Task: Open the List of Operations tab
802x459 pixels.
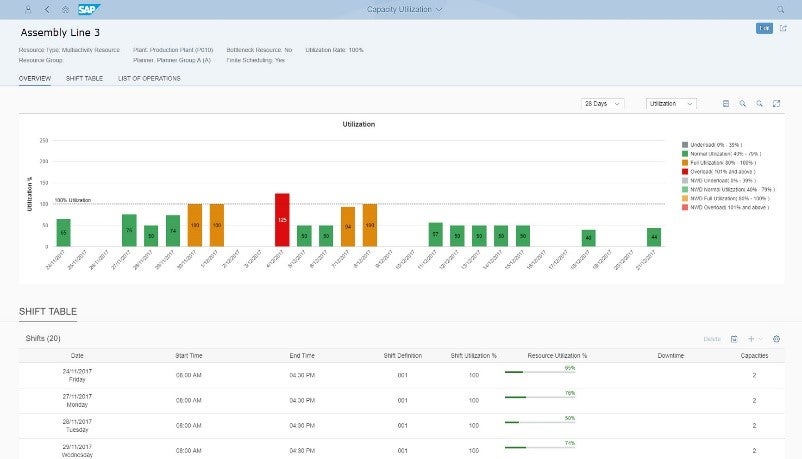Action: tap(149, 78)
